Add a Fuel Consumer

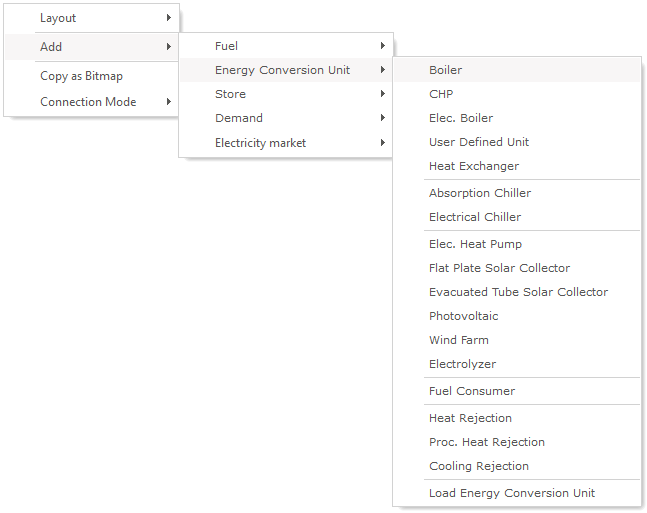tap(517, 391)
